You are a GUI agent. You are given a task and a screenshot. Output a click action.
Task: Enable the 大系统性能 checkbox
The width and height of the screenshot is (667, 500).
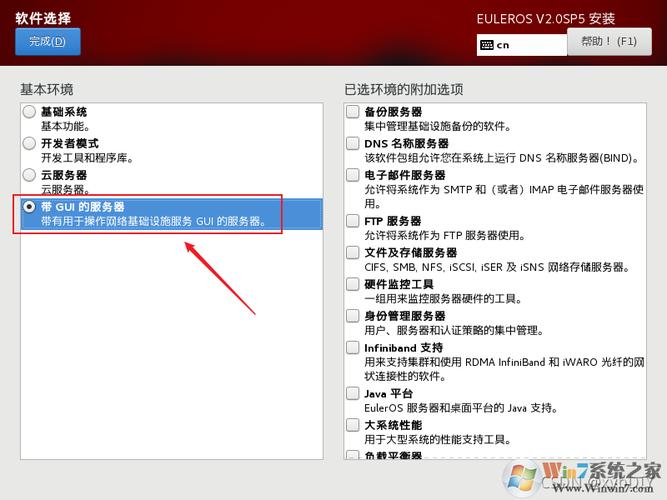(x=353, y=425)
